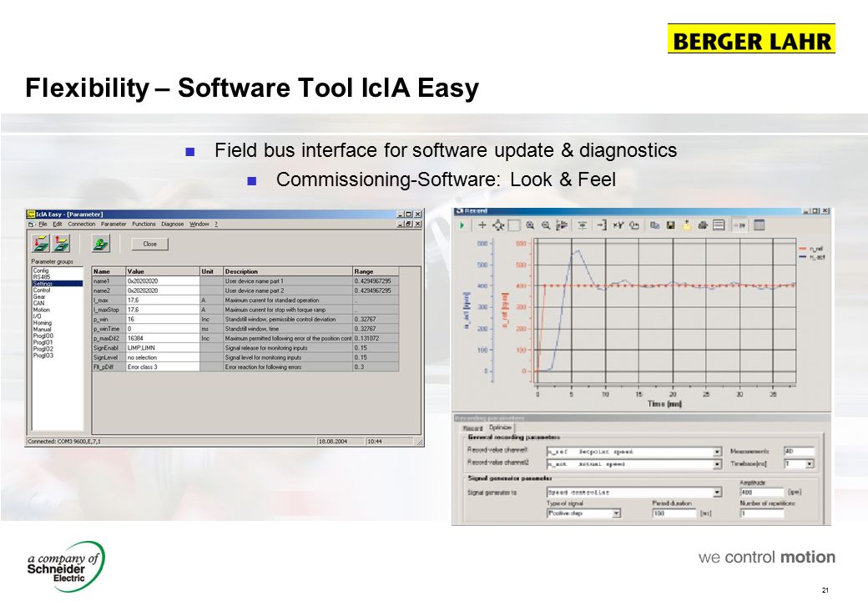Switch to the Record tab
Image resolution: width=868 pixels, height=601 pixels.
tap(472, 428)
